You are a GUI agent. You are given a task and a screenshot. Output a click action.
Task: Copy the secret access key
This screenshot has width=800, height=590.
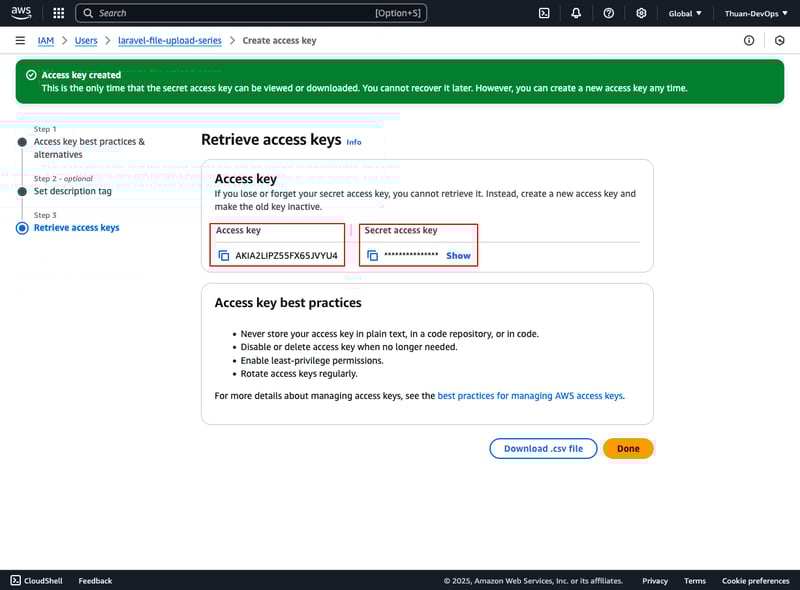(372, 256)
